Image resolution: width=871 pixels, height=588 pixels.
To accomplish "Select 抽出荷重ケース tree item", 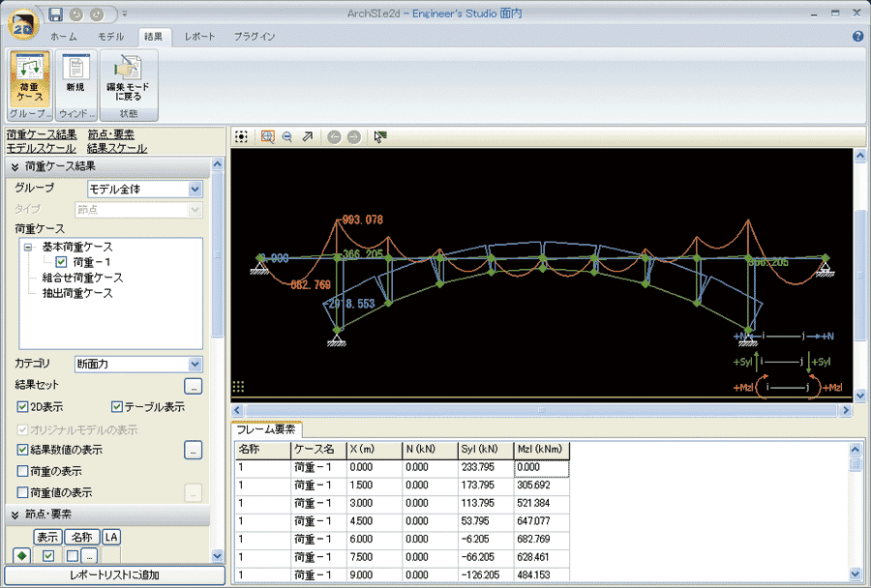I will tap(77, 293).
